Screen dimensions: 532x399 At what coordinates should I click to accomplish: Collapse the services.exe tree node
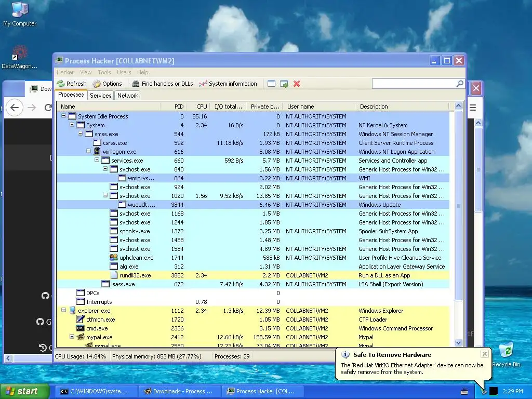coord(97,160)
